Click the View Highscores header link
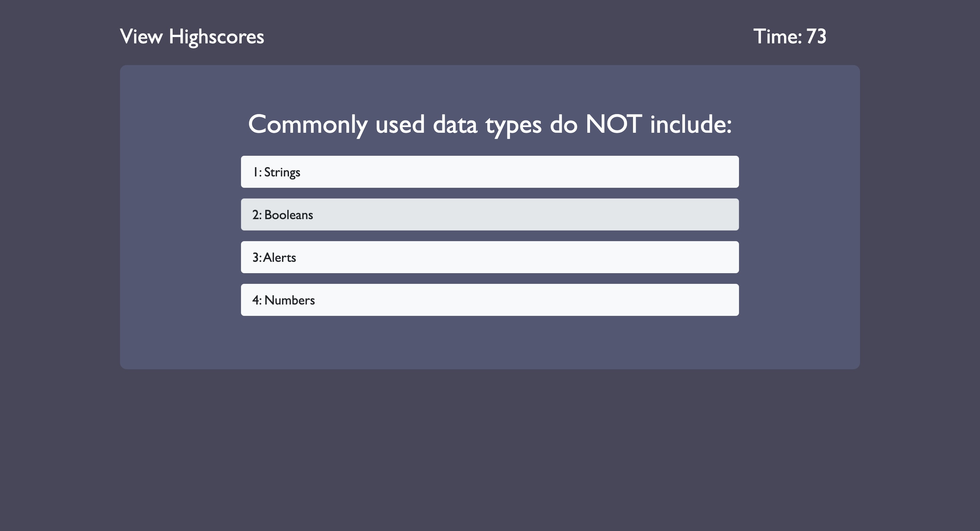 [192, 37]
